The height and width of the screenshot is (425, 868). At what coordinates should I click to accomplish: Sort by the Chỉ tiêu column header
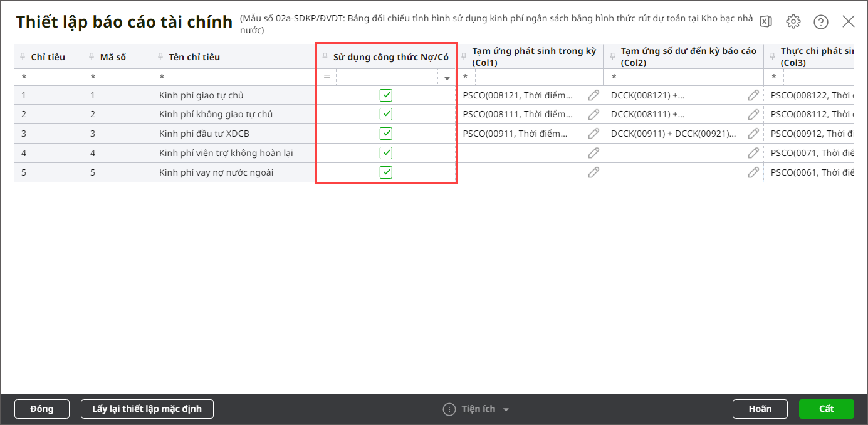click(48, 57)
